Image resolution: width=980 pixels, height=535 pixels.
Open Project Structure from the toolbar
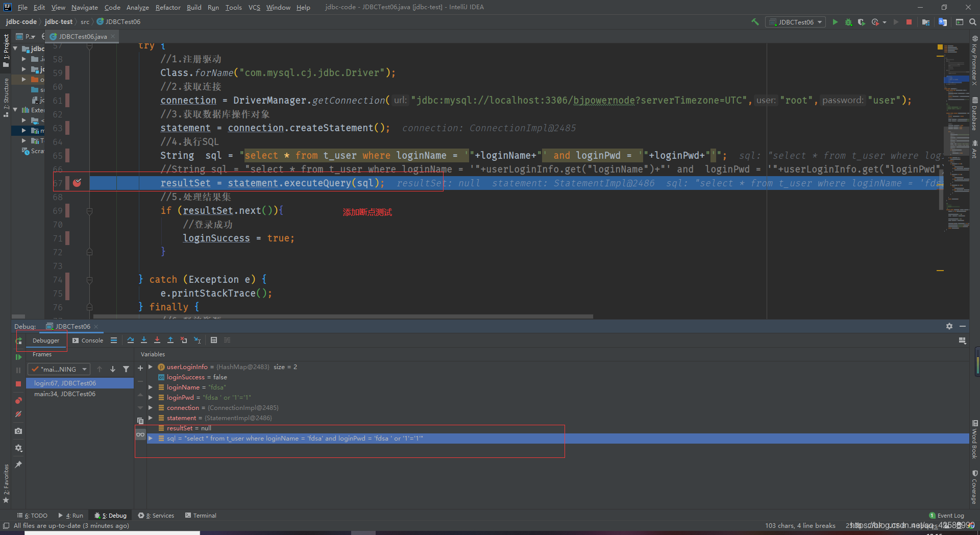[926, 22]
